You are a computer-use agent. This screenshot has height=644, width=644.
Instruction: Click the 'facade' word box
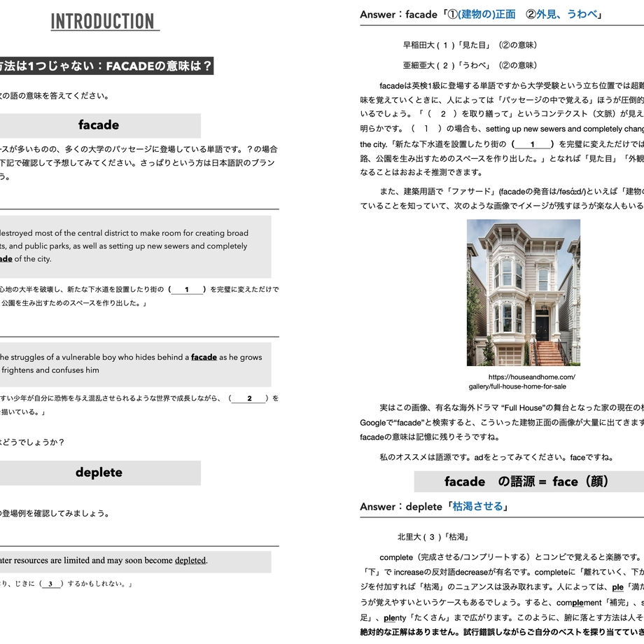[99, 125]
